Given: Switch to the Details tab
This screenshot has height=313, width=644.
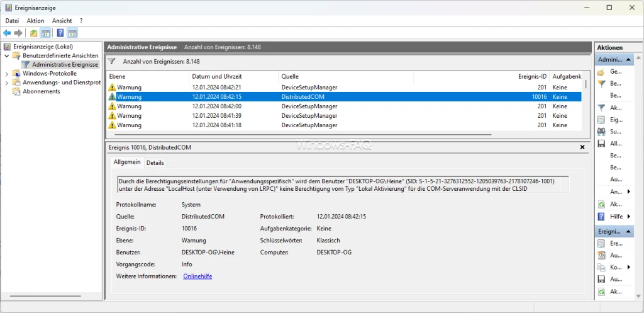Looking at the screenshot, I should click(x=155, y=162).
